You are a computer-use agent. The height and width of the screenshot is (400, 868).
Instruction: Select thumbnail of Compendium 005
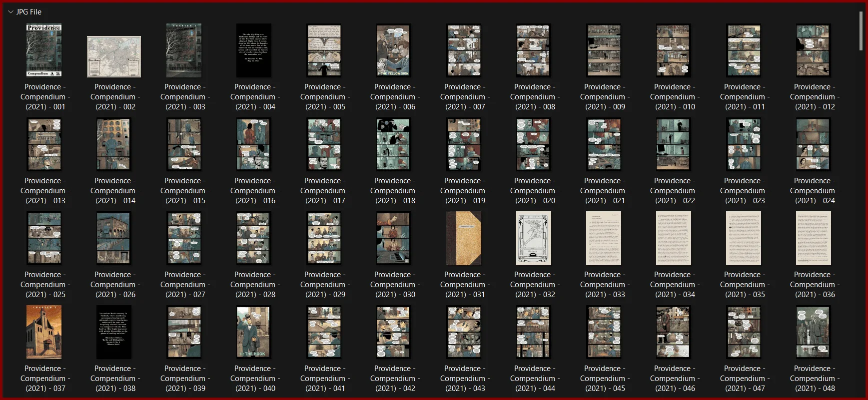[x=324, y=50]
